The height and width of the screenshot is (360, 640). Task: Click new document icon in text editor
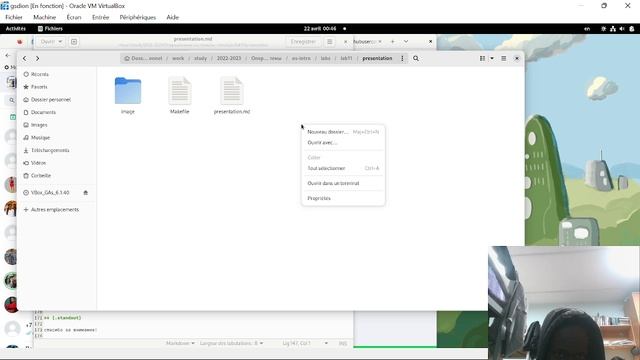[74, 42]
